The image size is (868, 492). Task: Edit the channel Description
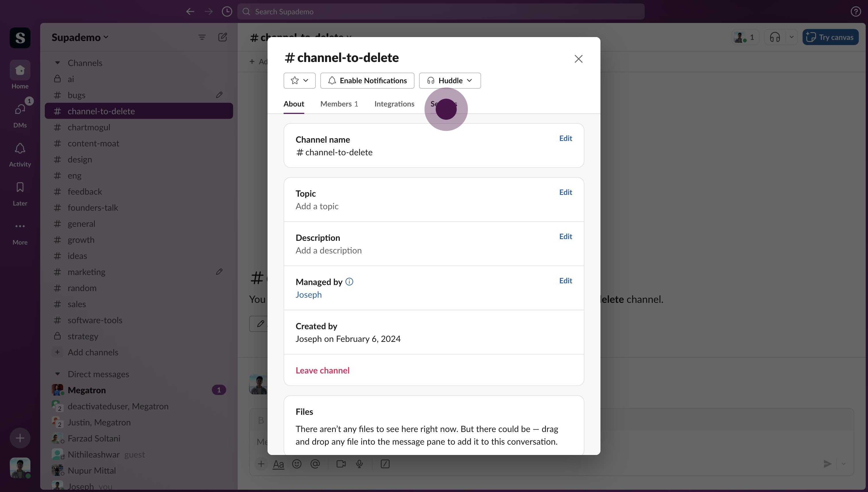(565, 237)
